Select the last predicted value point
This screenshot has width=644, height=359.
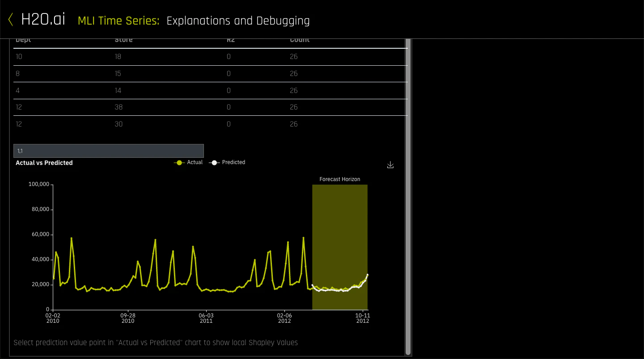(x=367, y=275)
